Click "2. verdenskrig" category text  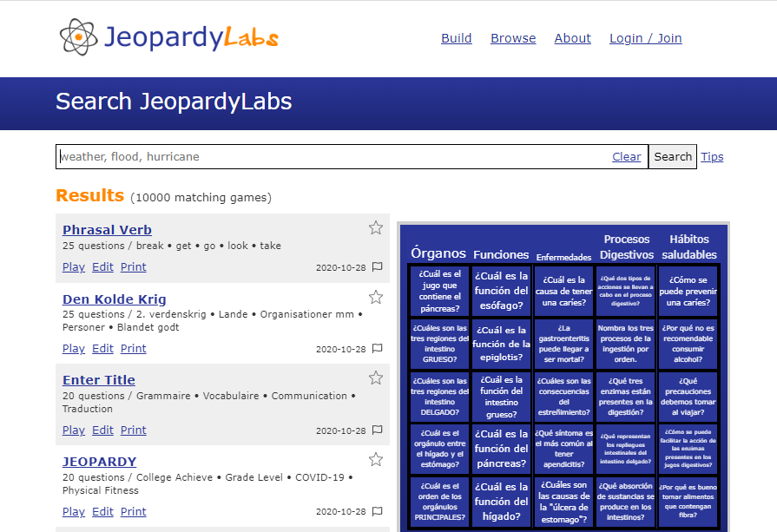click(171, 314)
